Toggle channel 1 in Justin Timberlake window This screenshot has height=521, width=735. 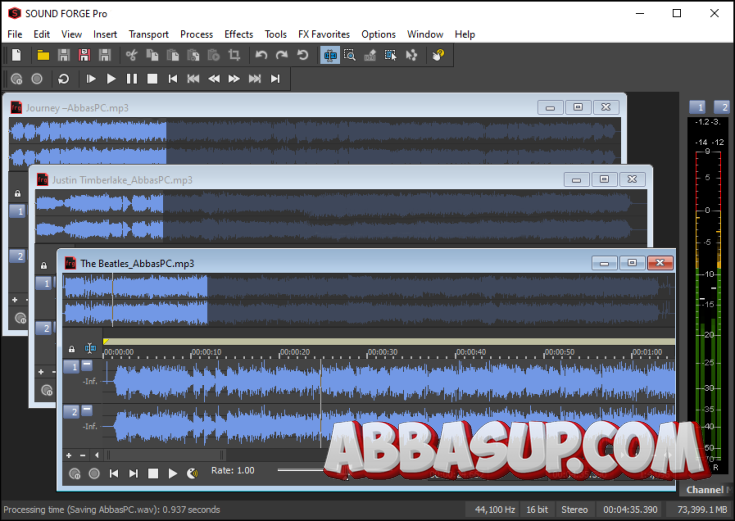[x=44, y=283]
